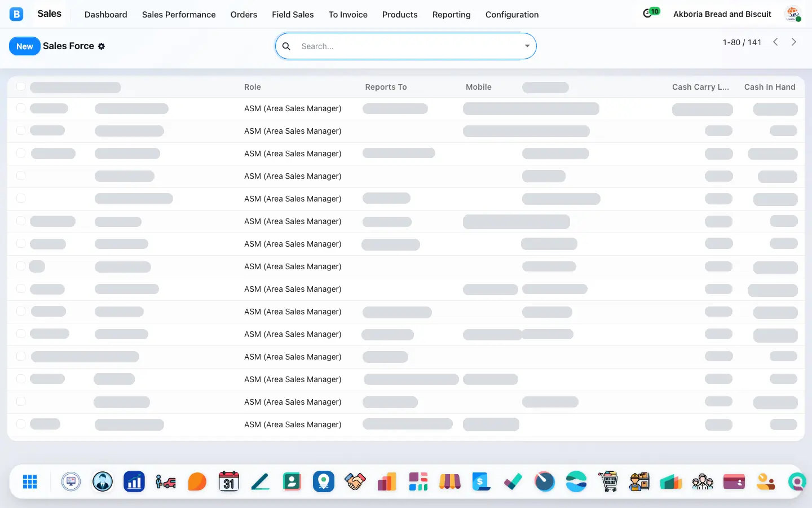Open the Dashboard menu
The height and width of the screenshot is (508, 812).
(x=106, y=15)
